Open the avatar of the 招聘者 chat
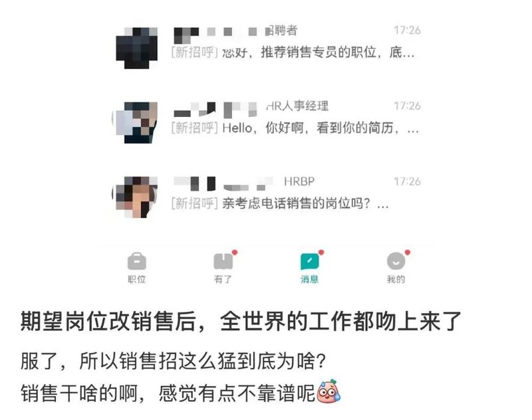This screenshot has width=532, height=420. (136, 48)
